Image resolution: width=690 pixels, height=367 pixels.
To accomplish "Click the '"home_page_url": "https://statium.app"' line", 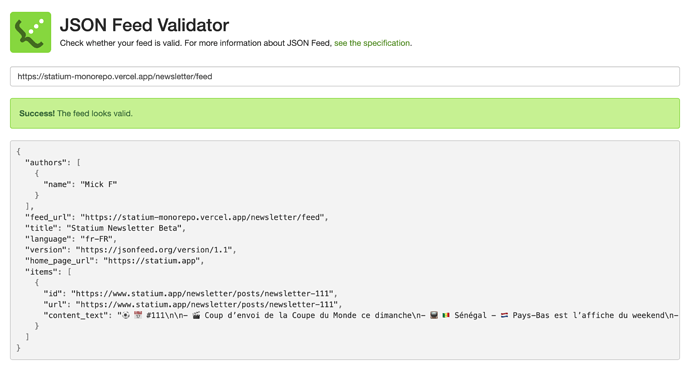I will 114,261.
